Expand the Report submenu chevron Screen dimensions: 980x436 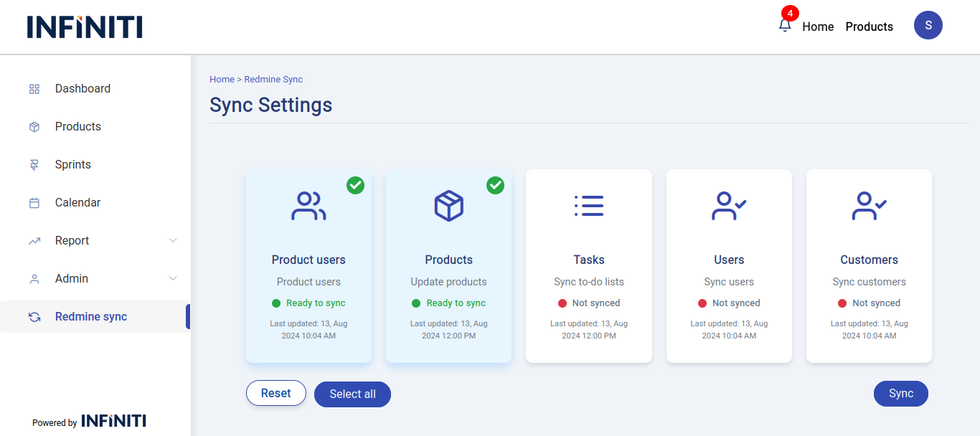[x=172, y=240]
